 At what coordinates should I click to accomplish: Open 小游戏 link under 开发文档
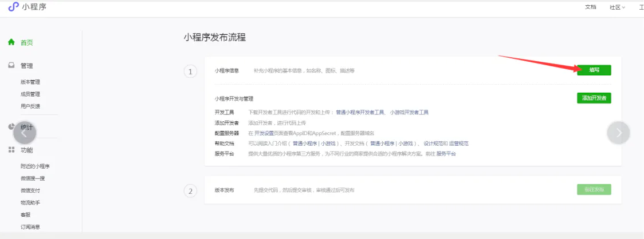pyautogui.click(x=406, y=144)
